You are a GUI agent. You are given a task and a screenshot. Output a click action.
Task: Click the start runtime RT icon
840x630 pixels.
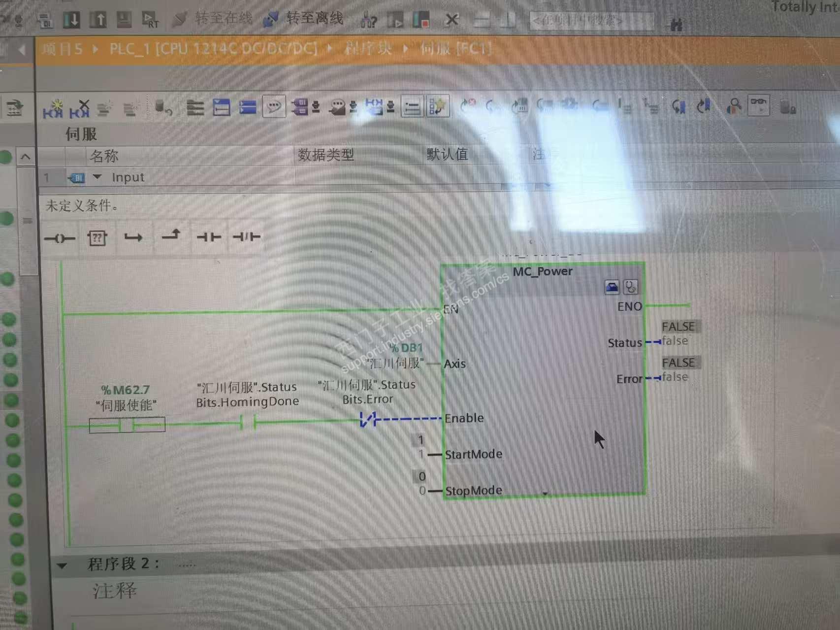click(x=150, y=20)
